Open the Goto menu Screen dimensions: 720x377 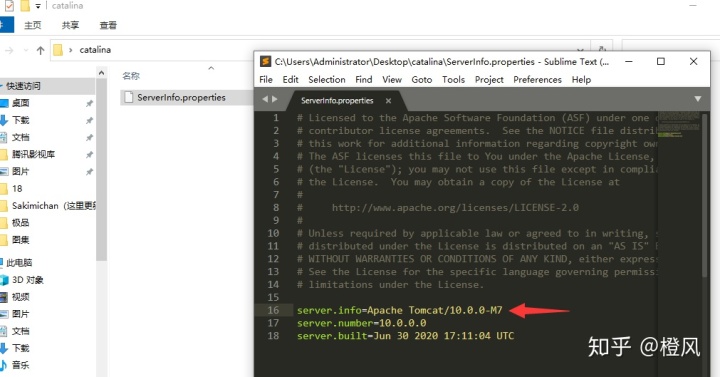tap(422, 79)
